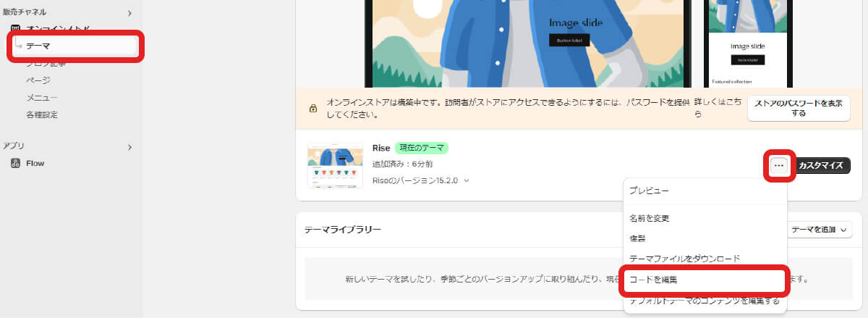Choose テーマファイルをダウンロード menu option
Image resolution: width=868 pixels, height=318 pixels.
tap(684, 258)
